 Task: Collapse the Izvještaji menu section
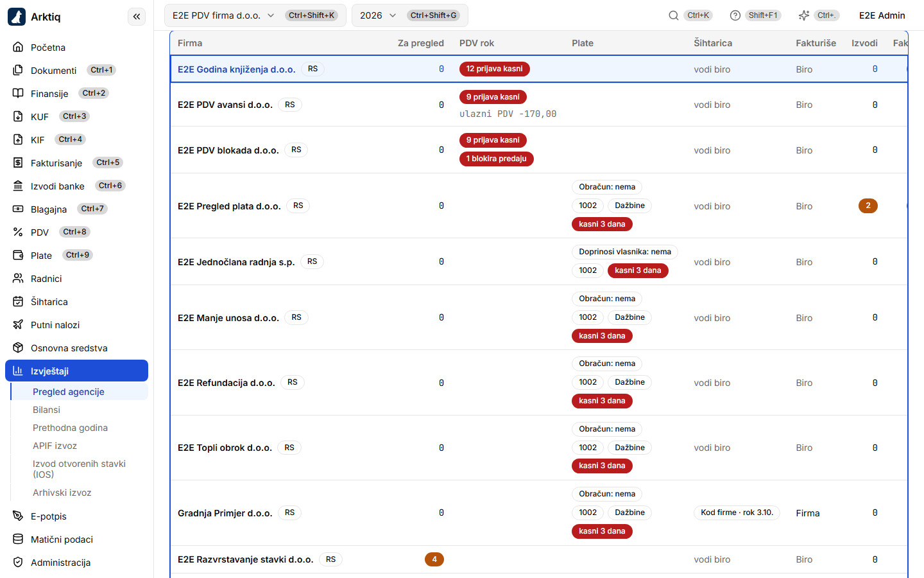tap(76, 371)
